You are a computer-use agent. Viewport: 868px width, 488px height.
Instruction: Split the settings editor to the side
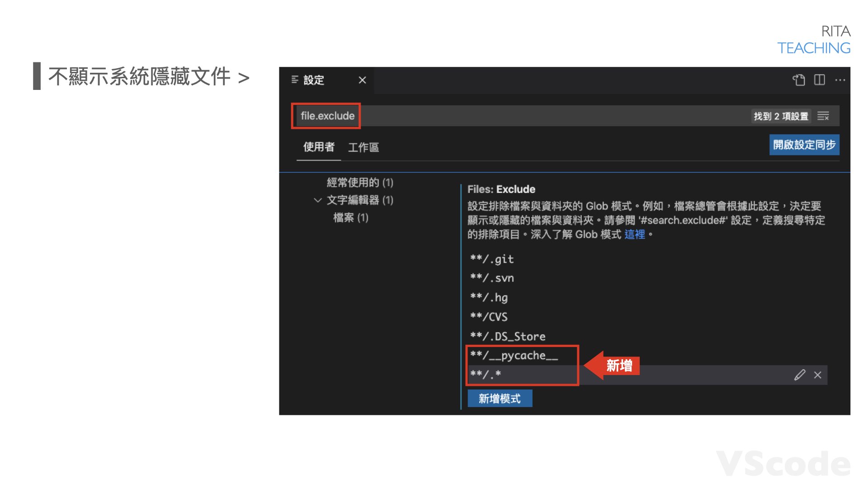[819, 80]
